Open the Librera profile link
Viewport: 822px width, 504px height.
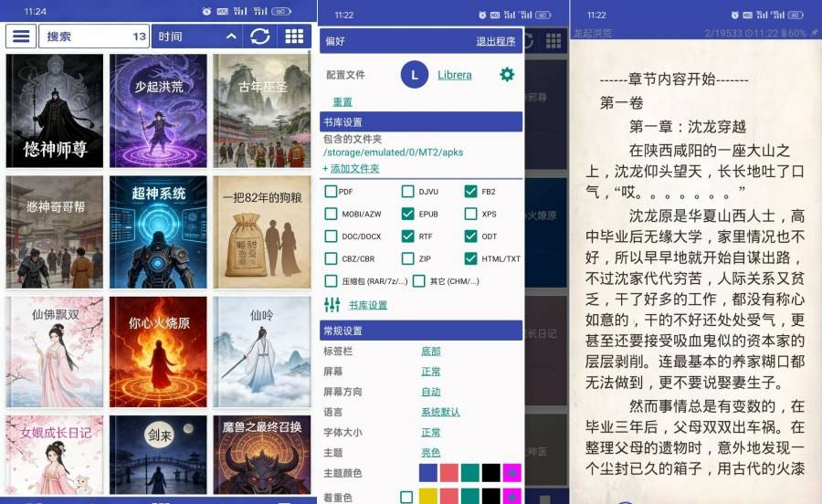point(455,75)
